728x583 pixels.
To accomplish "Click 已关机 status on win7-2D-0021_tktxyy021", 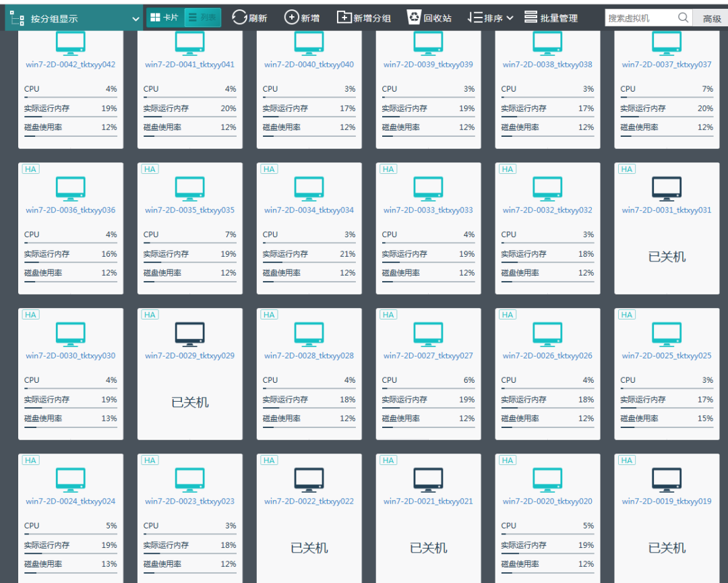I will pyautogui.click(x=428, y=548).
